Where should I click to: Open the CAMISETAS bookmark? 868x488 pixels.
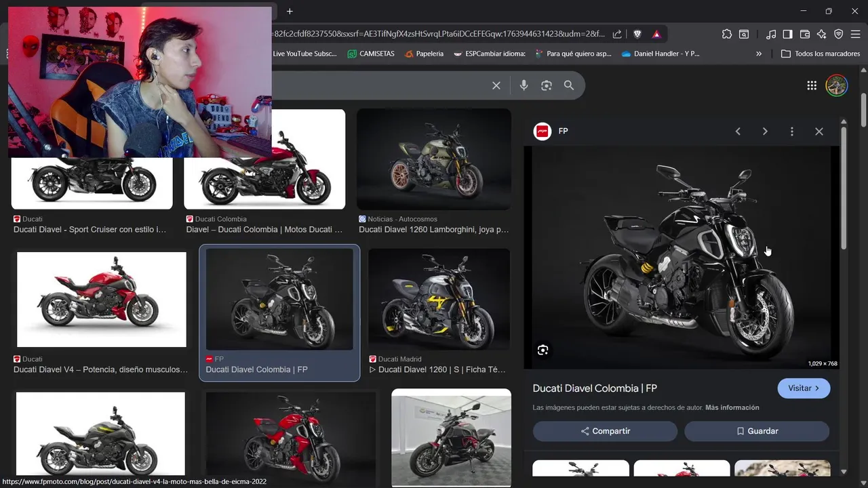click(371, 54)
